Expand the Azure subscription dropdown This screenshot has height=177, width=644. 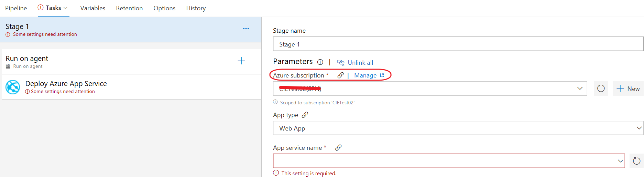[580, 88]
